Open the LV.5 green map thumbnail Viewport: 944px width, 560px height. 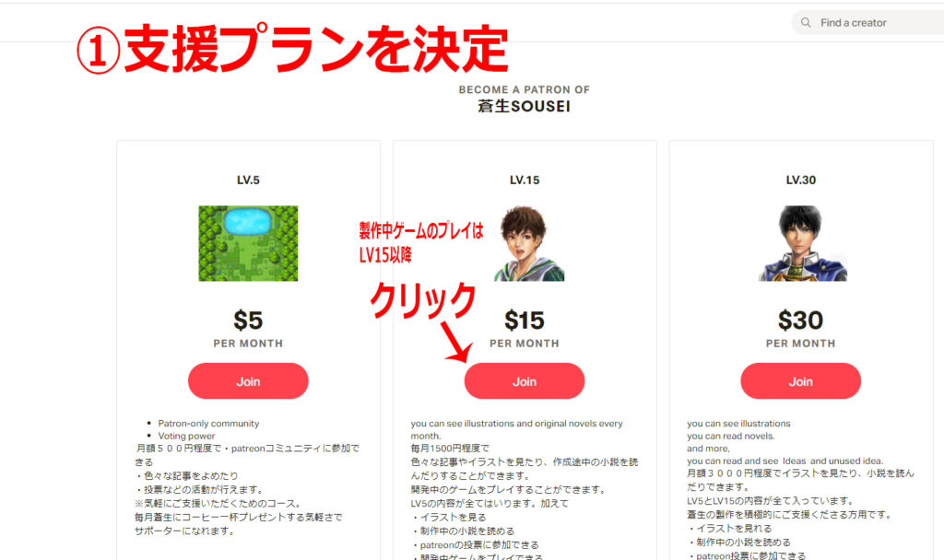click(x=248, y=243)
